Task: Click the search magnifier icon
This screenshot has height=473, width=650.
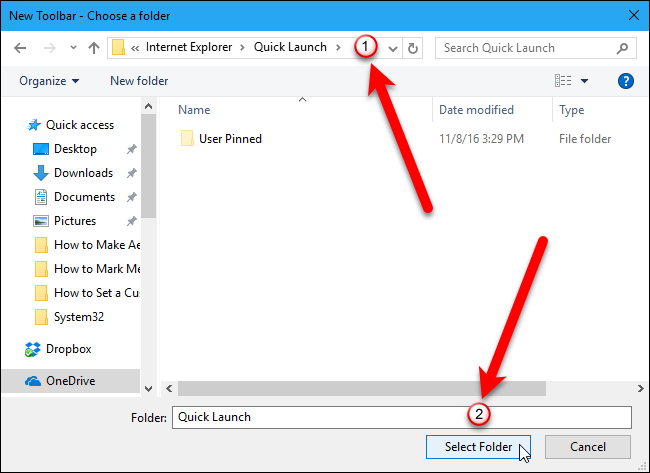Action: pyautogui.click(x=622, y=48)
